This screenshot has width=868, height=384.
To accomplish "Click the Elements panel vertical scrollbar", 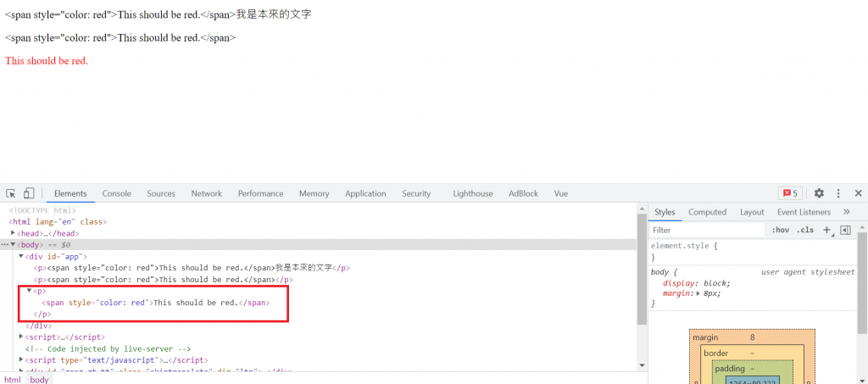I will [643, 269].
